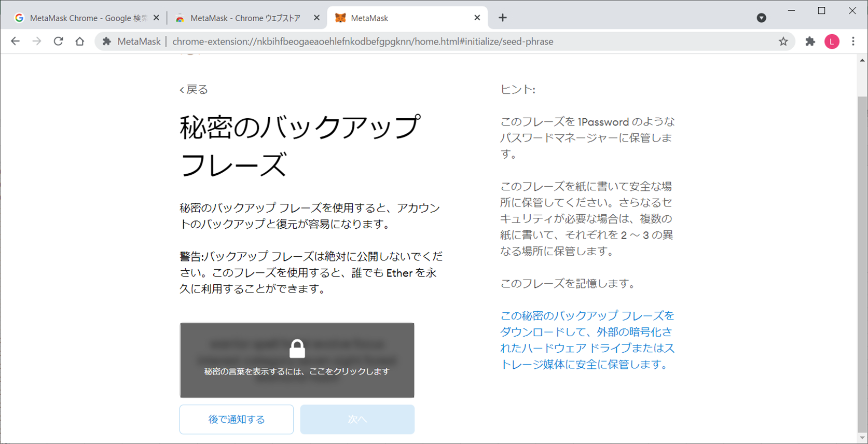Screen dimensions: 868x444
Task: Click the vertical scrollbar thumb
Action: tap(862, 264)
